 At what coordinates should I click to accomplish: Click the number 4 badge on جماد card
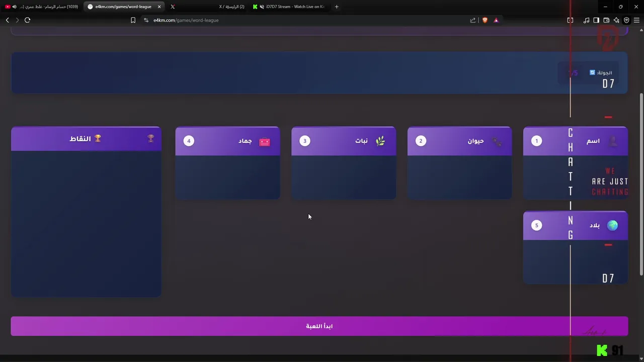(x=189, y=141)
